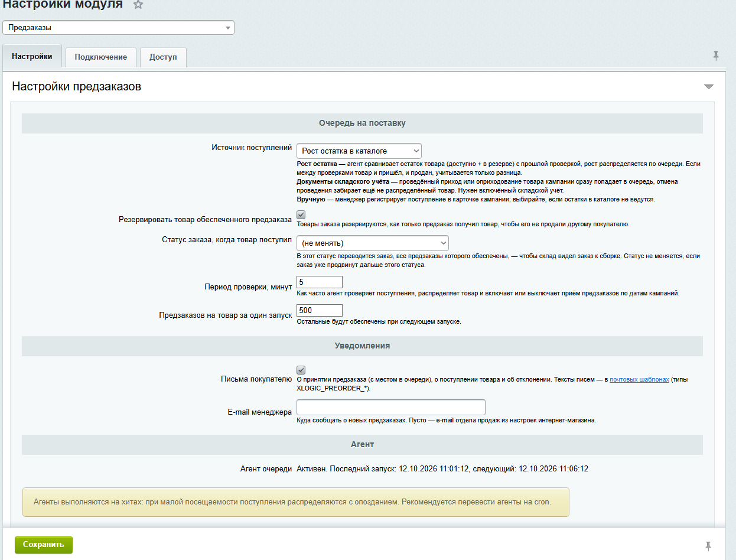Viewport: 736px width, 560px height.
Task: Click the agent status text Активен. Последний запуск
Action: pyautogui.click(x=442, y=469)
